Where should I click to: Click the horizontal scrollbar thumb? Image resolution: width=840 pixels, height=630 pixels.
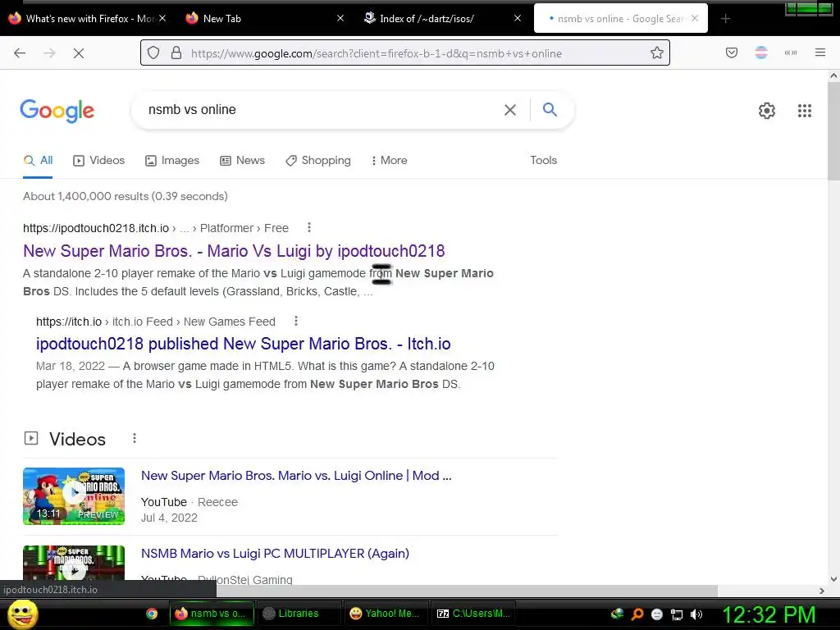[466, 591]
